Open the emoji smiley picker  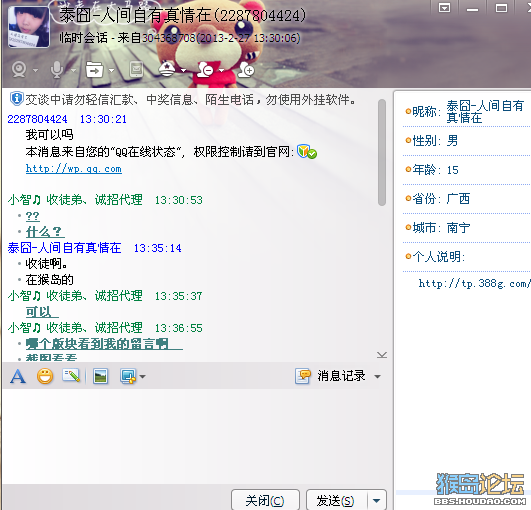click(x=45, y=376)
